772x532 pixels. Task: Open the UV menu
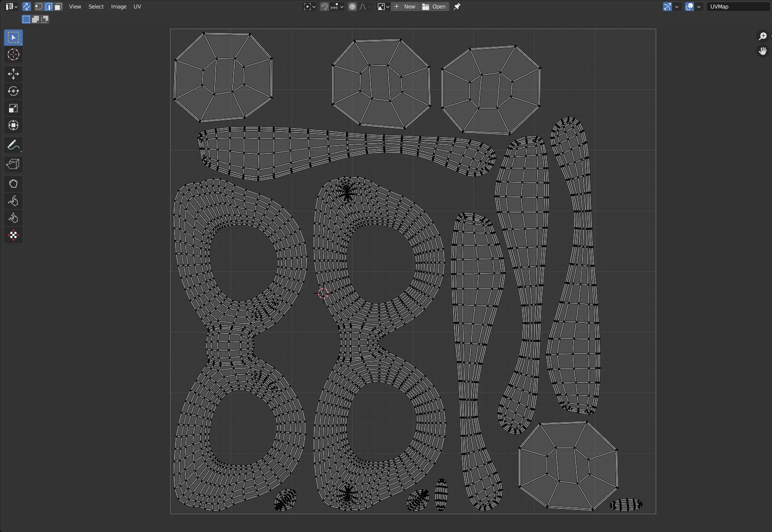[x=137, y=6]
